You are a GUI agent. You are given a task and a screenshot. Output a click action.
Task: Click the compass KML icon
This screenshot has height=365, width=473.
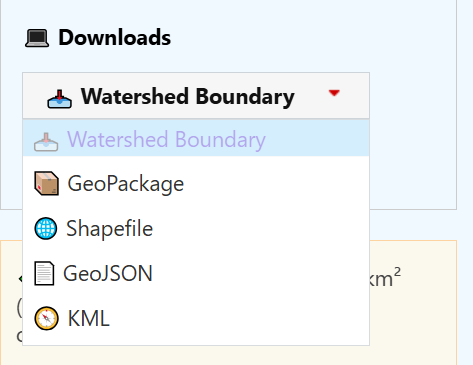46,318
